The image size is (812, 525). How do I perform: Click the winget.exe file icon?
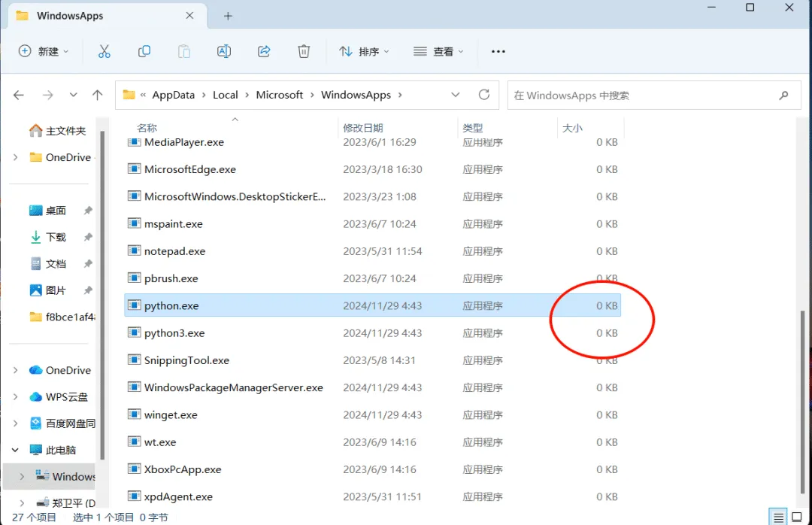[x=134, y=414]
